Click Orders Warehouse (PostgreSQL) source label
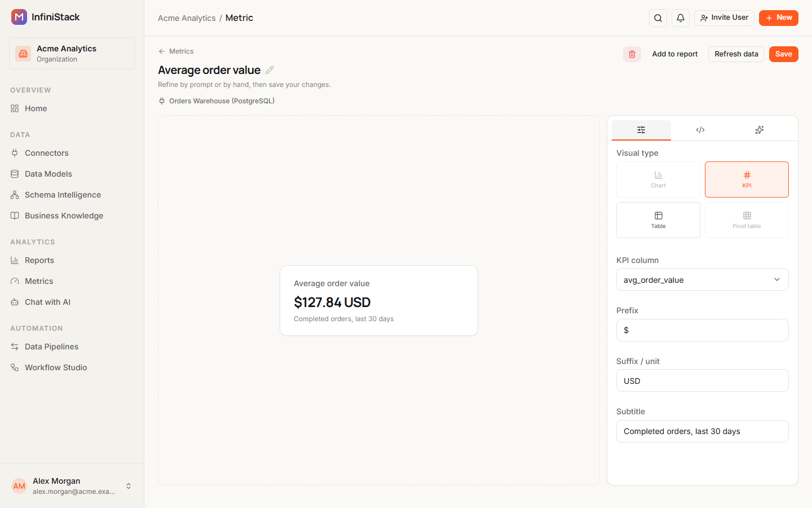The width and height of the screenshot is (812, 508). 217,101
